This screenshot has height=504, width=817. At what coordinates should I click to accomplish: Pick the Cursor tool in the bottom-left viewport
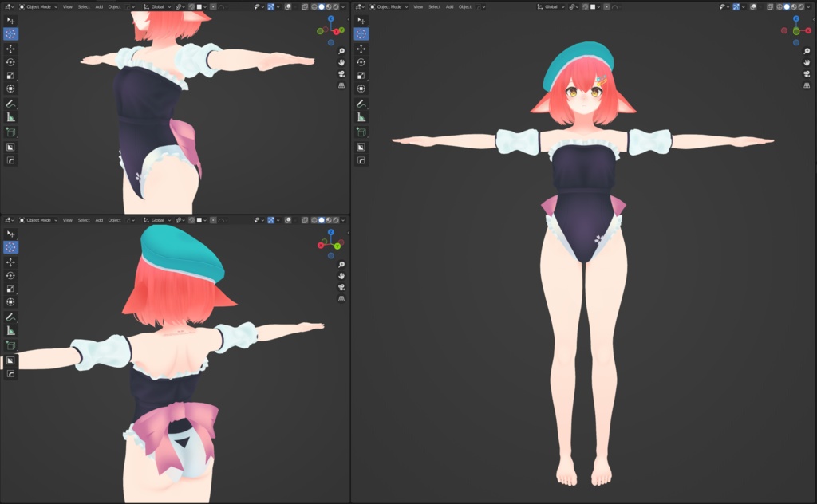click(x=10, y=247)
